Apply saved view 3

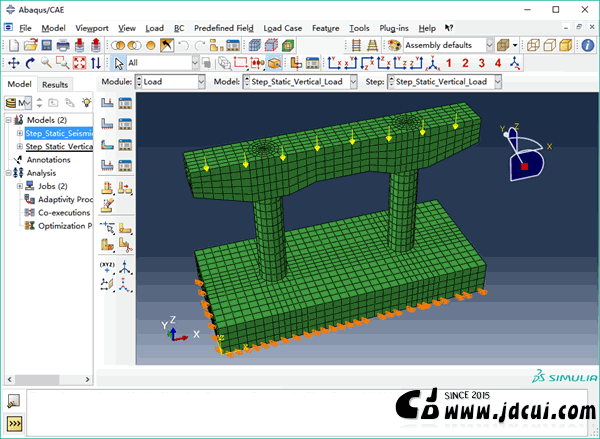[481, 63]
